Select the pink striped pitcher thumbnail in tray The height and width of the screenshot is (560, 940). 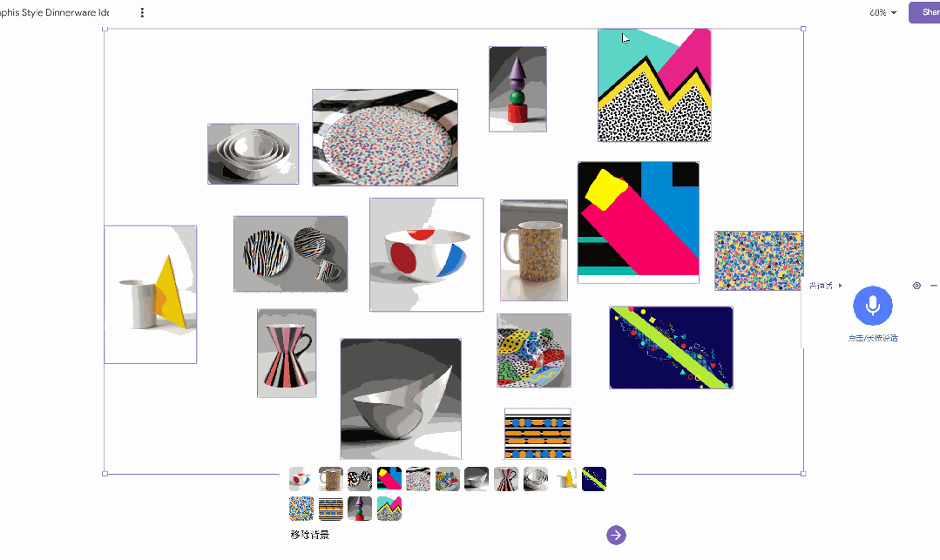pos(506,479)
